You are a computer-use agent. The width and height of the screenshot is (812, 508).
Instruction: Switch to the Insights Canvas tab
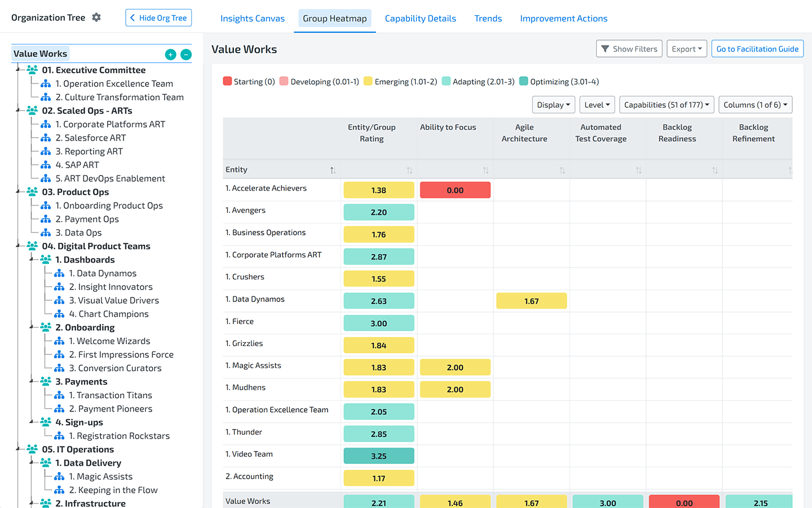pyautogui.click(x=252, y=19)
